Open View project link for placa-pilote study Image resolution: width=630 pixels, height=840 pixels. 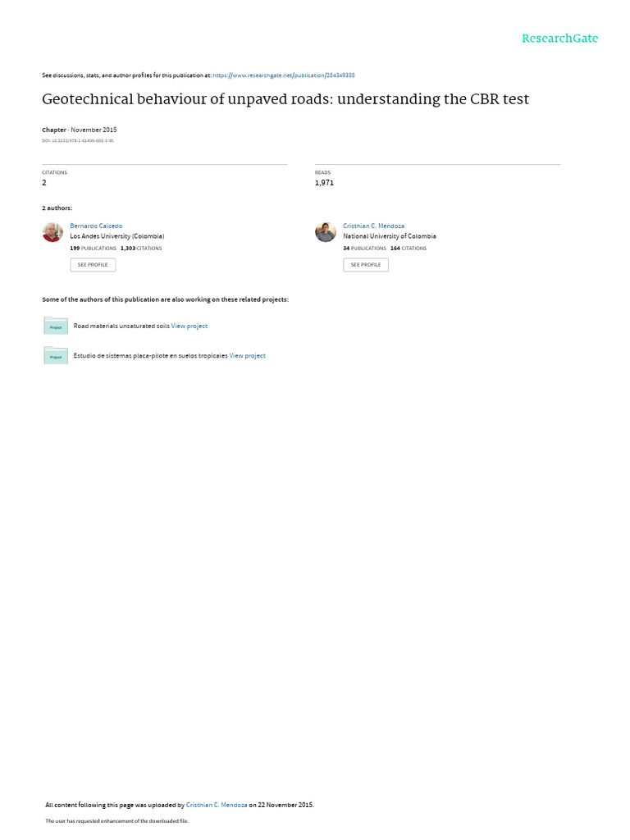click(248, 356)
